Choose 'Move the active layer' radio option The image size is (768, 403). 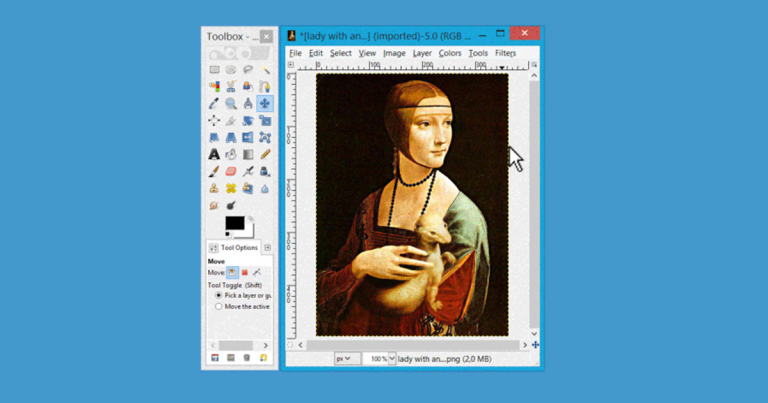tap(218, 307)
